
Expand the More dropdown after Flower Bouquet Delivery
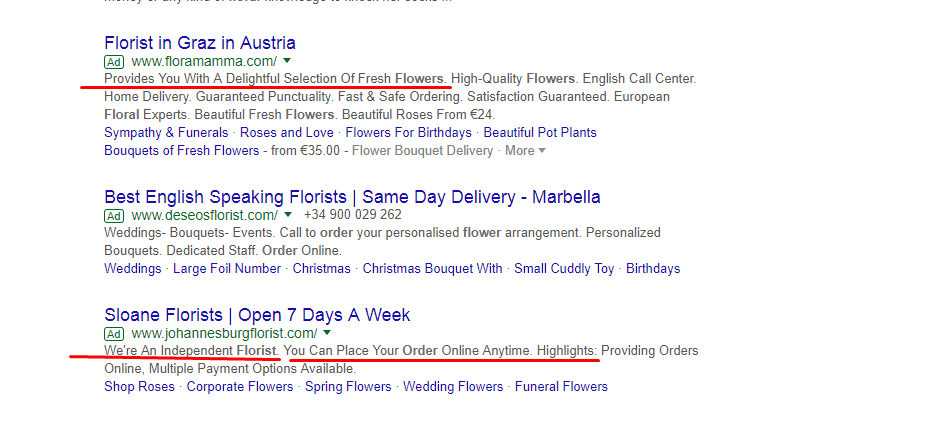point(525,151)
